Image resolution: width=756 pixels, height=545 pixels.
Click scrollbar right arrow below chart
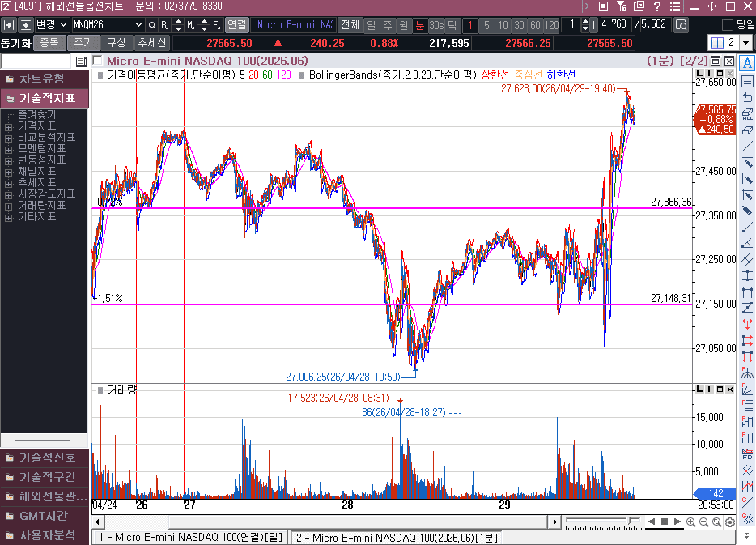[554, 522]
